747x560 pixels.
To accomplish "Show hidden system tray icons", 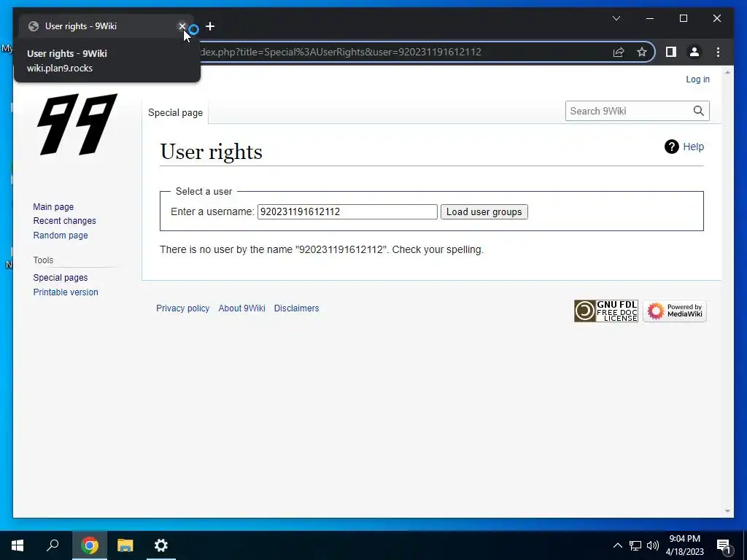I will [617, 545].
